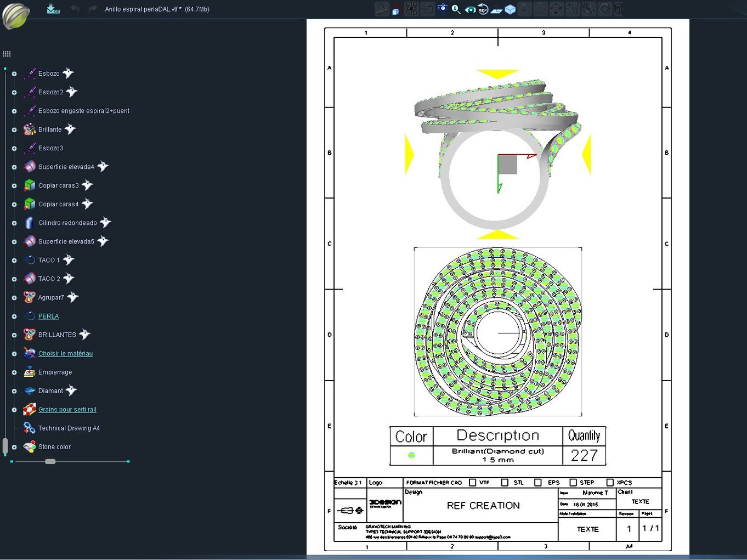This screenshot has height=560, width=747.
Task: Open the Choisir le matériau link
Action: (x=65, y=354)
